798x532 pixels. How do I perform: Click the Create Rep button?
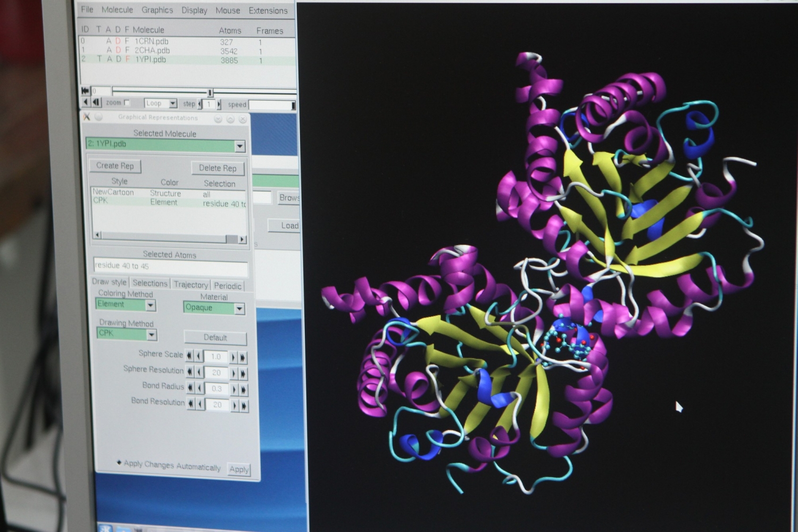pos(115,165)
